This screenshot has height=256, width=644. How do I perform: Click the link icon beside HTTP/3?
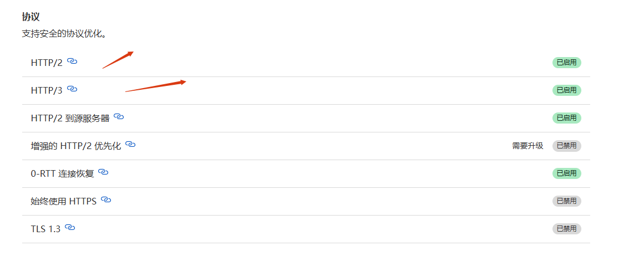pyautogui.click(x=72, y=89)
